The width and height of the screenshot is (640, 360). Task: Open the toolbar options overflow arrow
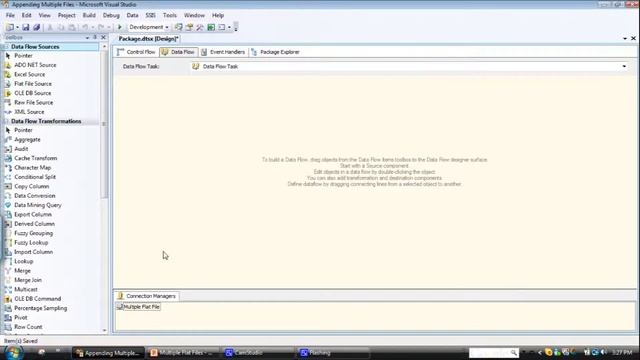pos(236,27)
